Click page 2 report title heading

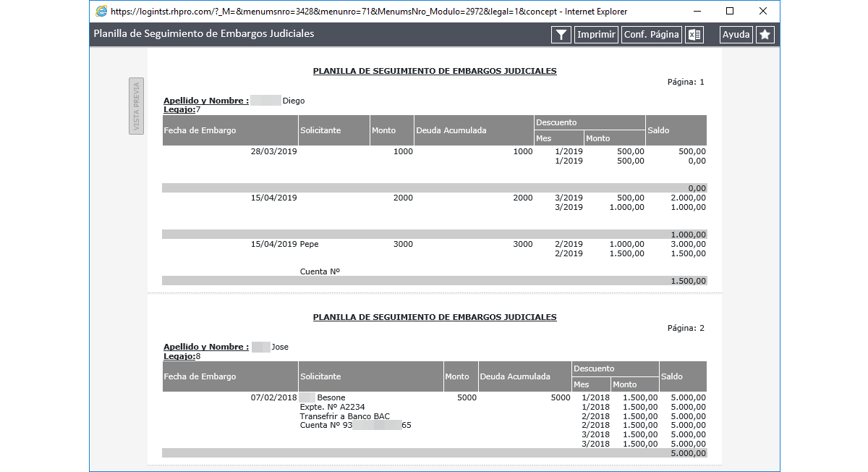435,317
